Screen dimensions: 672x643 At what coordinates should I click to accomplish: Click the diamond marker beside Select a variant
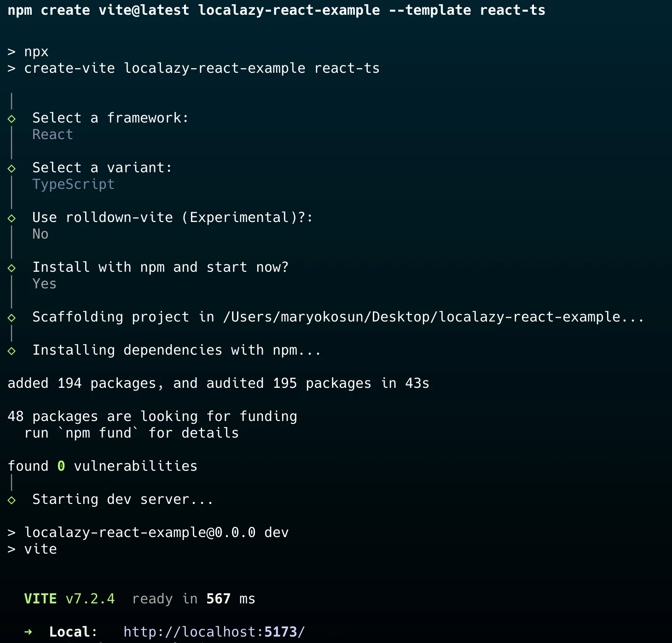pyautogui.click(x=12, y=169)
